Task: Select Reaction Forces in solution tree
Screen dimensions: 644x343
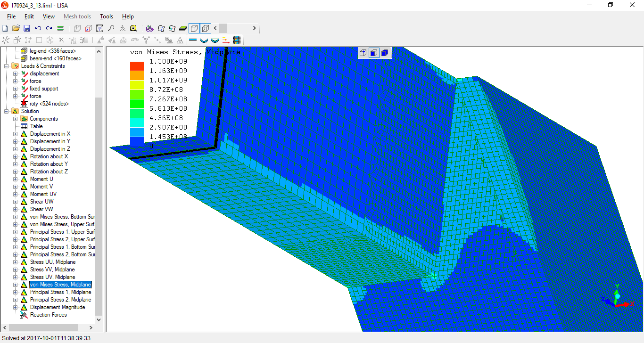Action: click(x=48, y=315)
